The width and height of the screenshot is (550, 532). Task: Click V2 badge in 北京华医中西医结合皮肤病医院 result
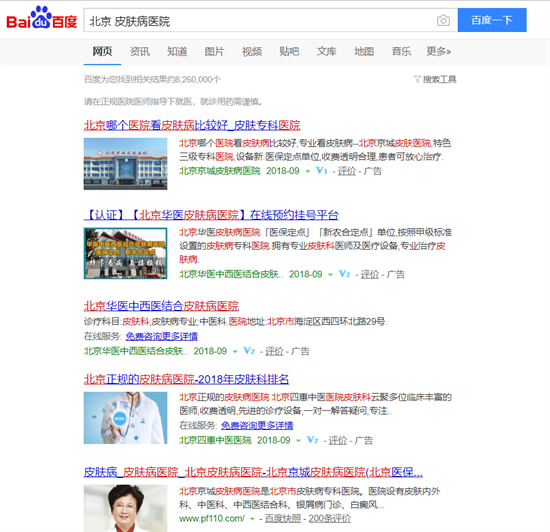click(249, 351)
